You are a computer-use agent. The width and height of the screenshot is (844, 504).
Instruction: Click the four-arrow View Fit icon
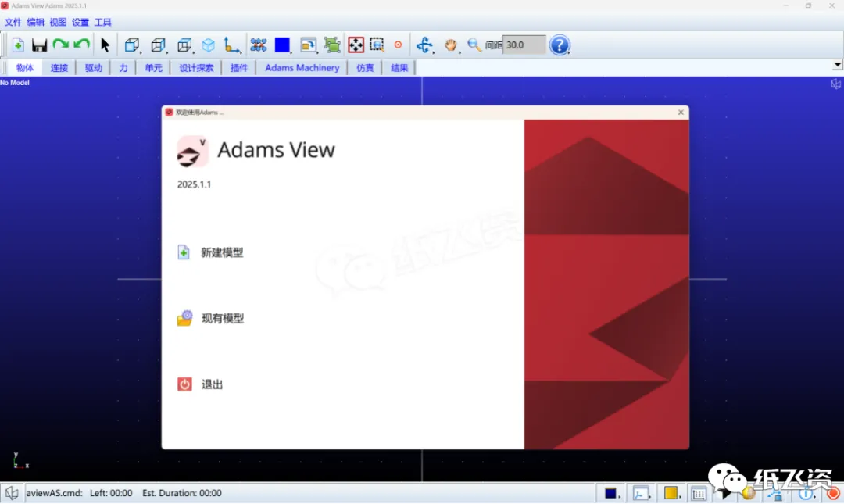point(356,45)
